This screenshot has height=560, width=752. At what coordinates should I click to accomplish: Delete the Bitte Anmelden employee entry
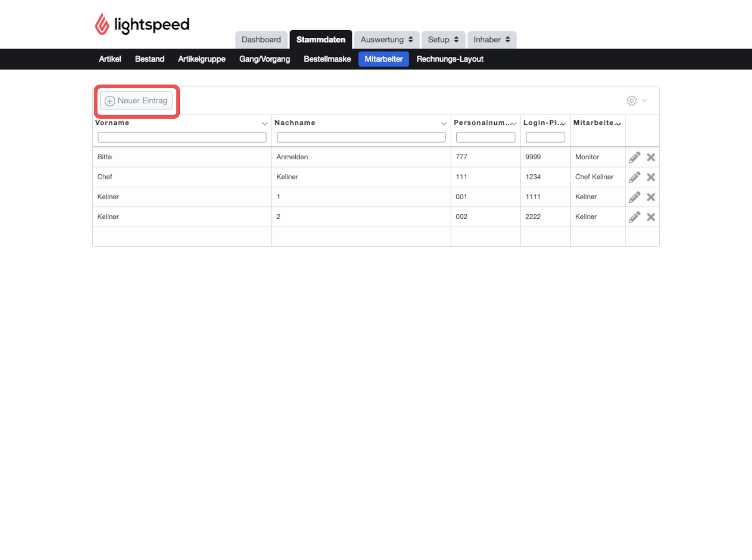click(651, 157)
